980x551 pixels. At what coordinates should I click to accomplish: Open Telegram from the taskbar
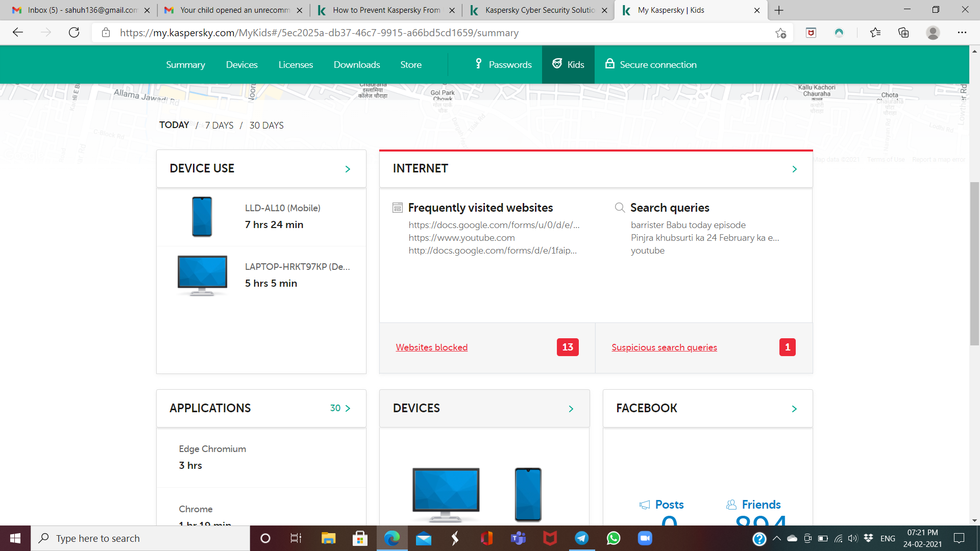(582, 538)
